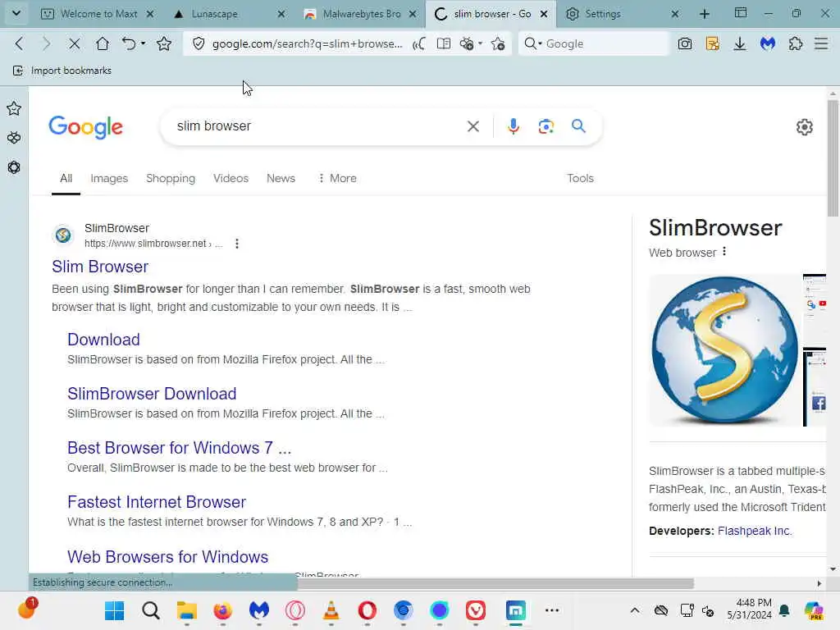Open the Download sitelink

tap(103, 340)
